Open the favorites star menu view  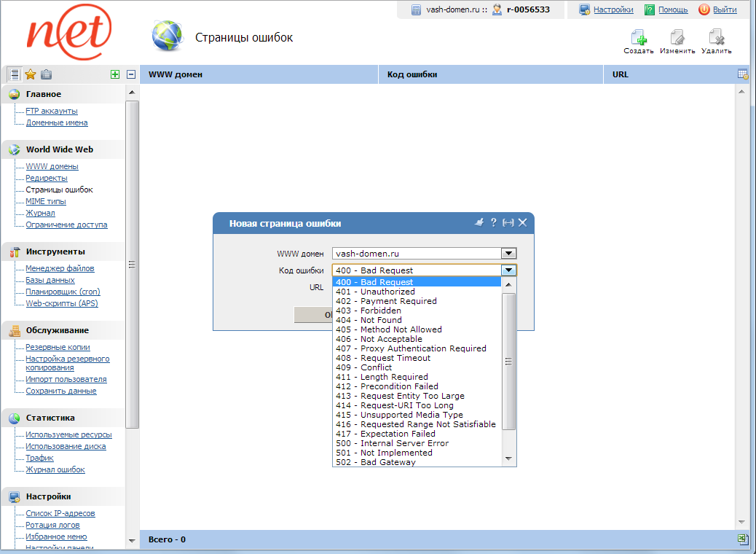pos(30,74)
